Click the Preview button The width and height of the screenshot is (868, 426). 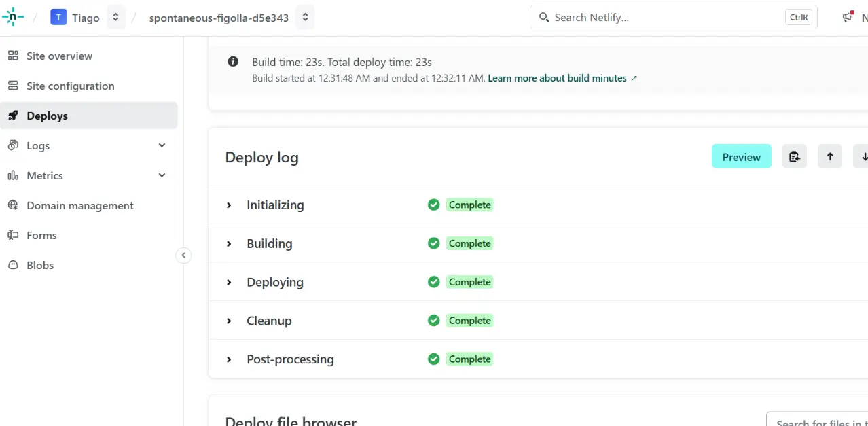pos(741,156)
